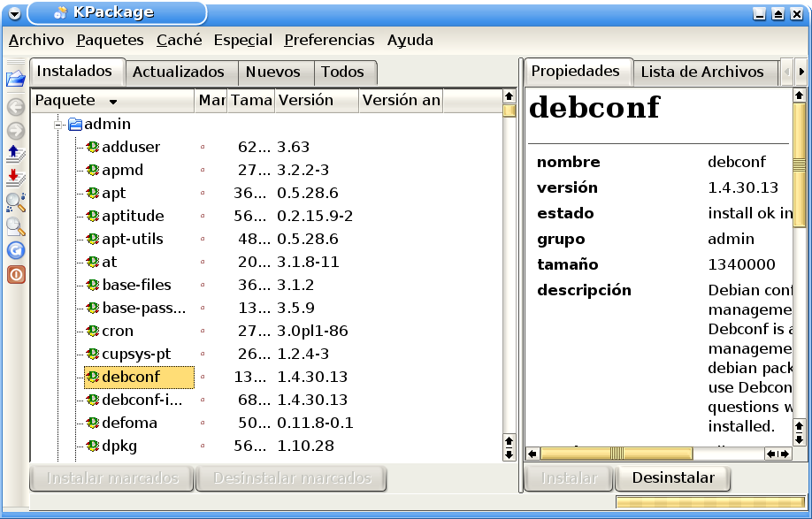Click the blue up-arrow tree toolbar icon
Image resolution: width=812 pixels, height=519 pixels.
[x=15, y=154]
